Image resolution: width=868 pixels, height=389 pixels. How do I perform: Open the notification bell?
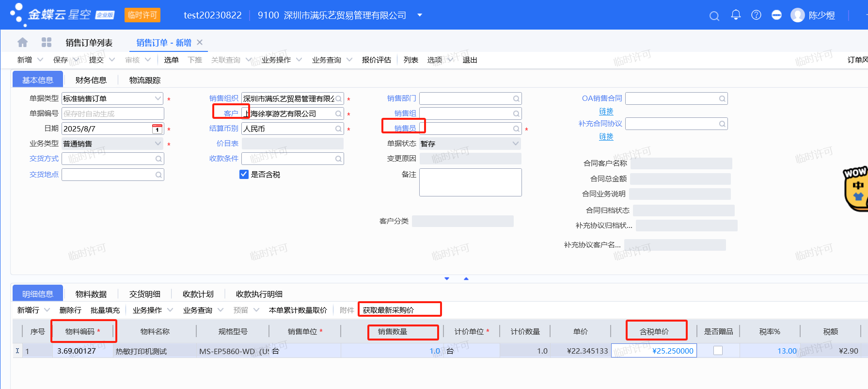[736, 15]
